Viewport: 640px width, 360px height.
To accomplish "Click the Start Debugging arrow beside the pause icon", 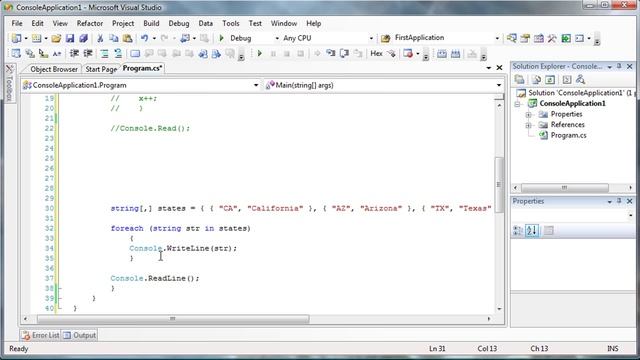I will [x=260, y=53].
